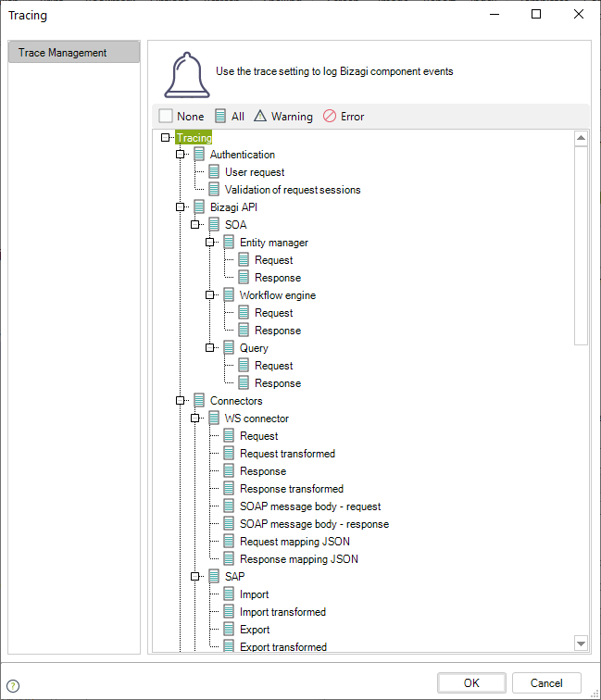Viewport: 601px width, 700px height.
Task: Click the Cancel button
Action: pyautogui.click(x=546, y=683)
